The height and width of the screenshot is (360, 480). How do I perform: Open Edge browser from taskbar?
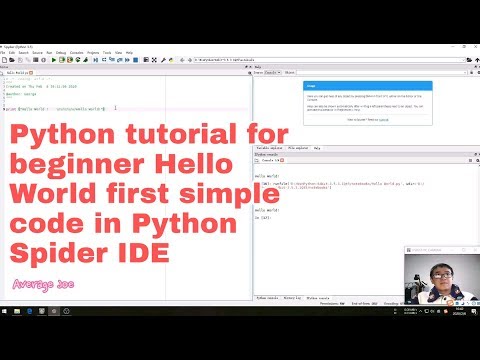coord(29,311)
